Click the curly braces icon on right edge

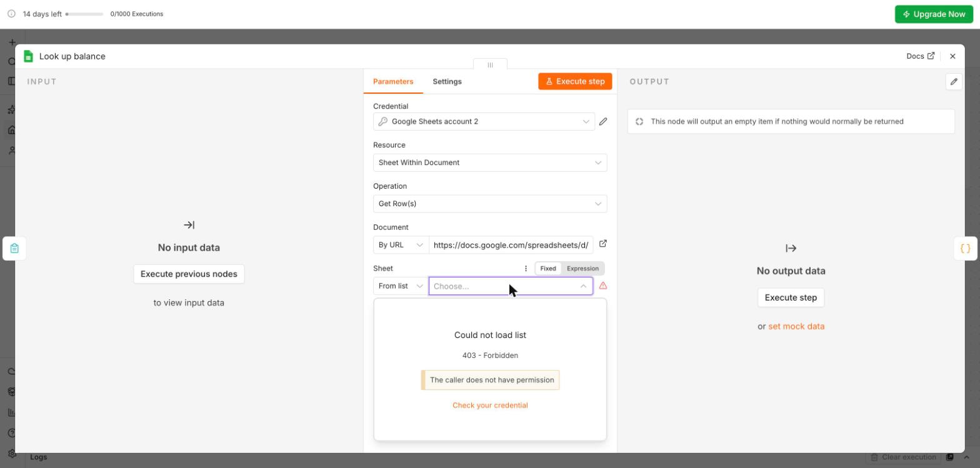(x=966, y=248)
